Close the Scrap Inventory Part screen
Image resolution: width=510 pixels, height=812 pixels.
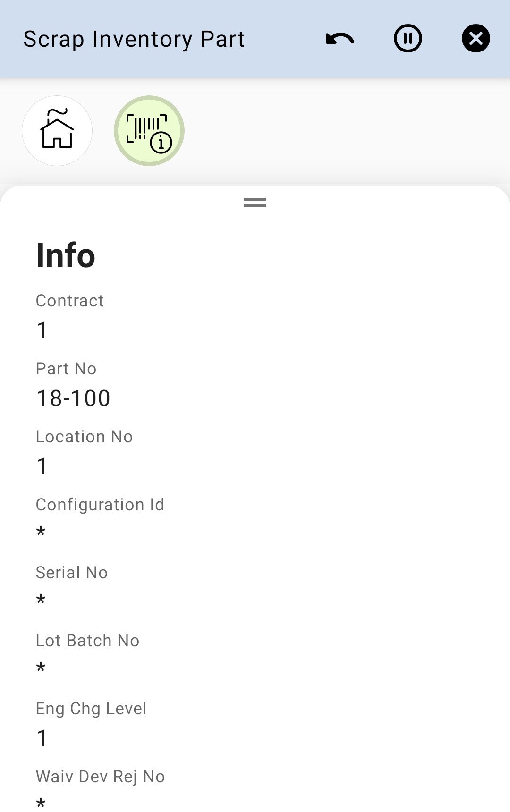point(476,39)
